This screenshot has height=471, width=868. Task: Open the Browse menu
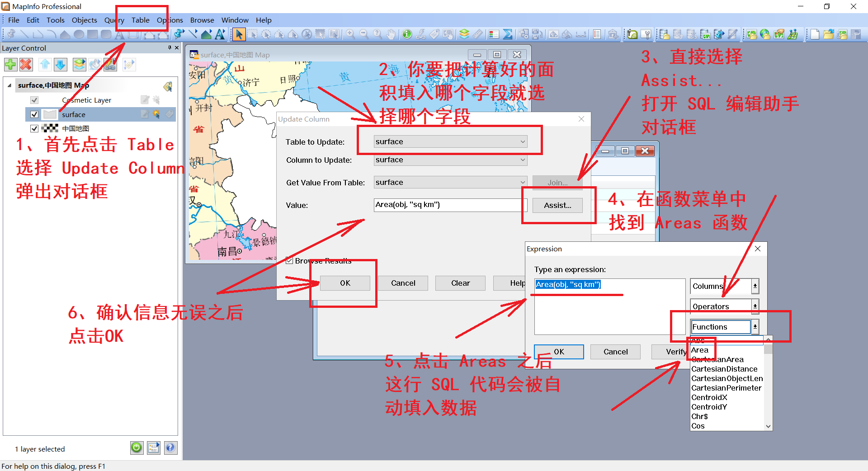(202, 20)
